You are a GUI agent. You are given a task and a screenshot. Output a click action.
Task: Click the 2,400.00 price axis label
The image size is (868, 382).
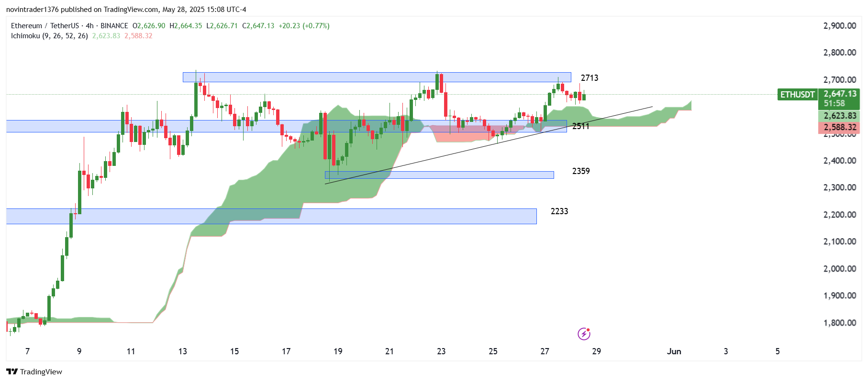pyautogui.click(x=839, y=161)
